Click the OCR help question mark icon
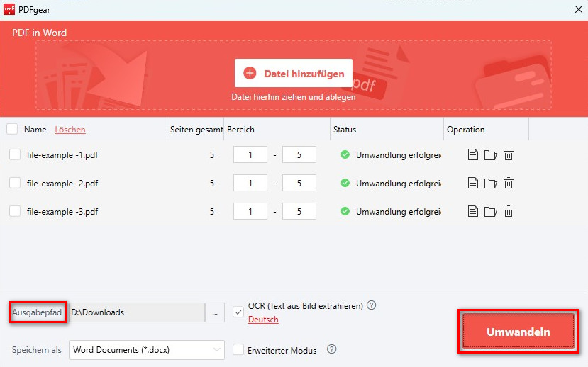The image size is (588, 367). 371,306
